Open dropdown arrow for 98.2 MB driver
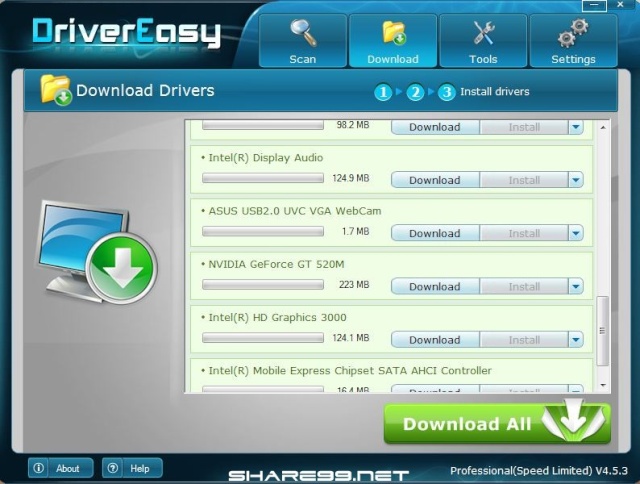The image size is (640, 484). (576, 127)
